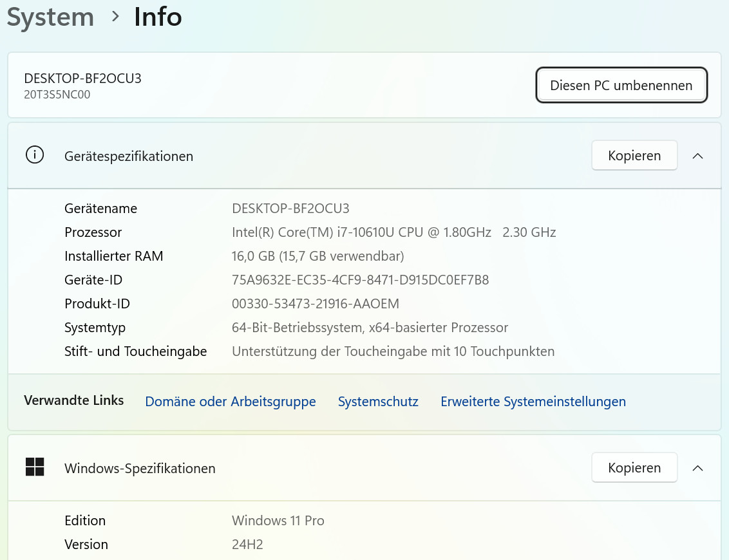Click the Geräte-ID value text

click(x=360, y=280)
